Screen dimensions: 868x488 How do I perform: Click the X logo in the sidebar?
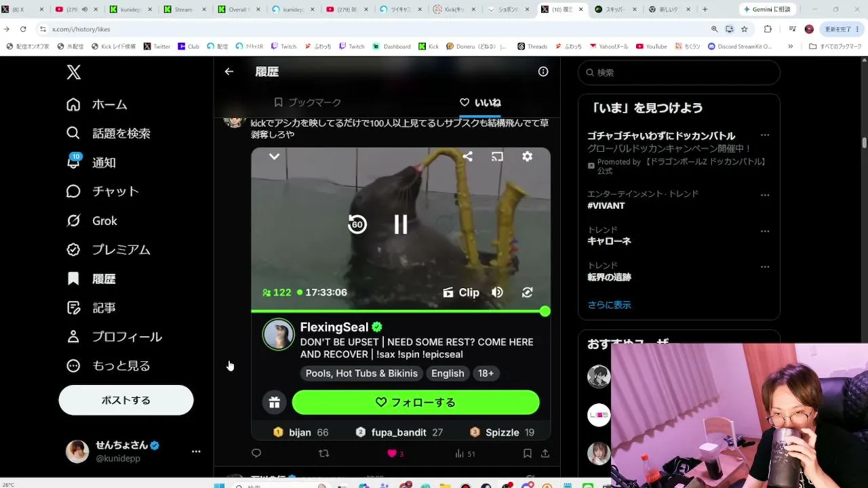pyautogui.click(x=74, y=73)
